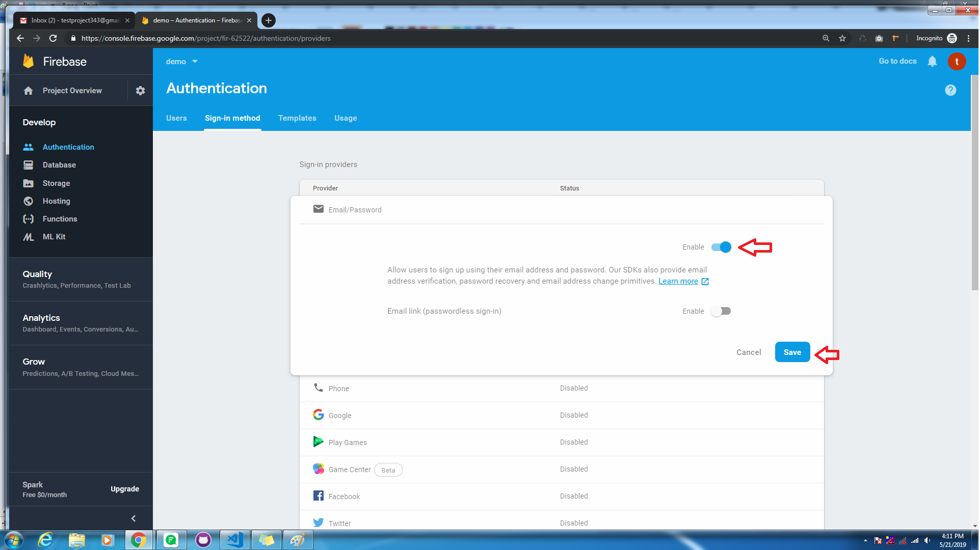Switch to the Users tab
Viewport: 980px width, 550px height.
pyautogui.click(x=176, y=118)
